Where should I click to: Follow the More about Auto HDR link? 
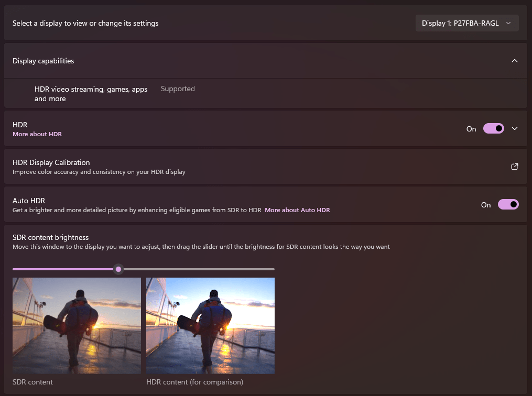pos(297,210)
